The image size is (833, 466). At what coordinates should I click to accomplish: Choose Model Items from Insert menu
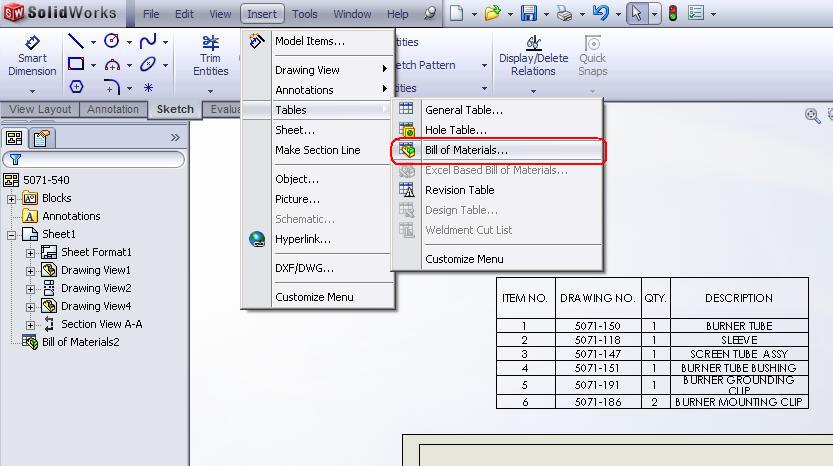[x=318, y=41]
